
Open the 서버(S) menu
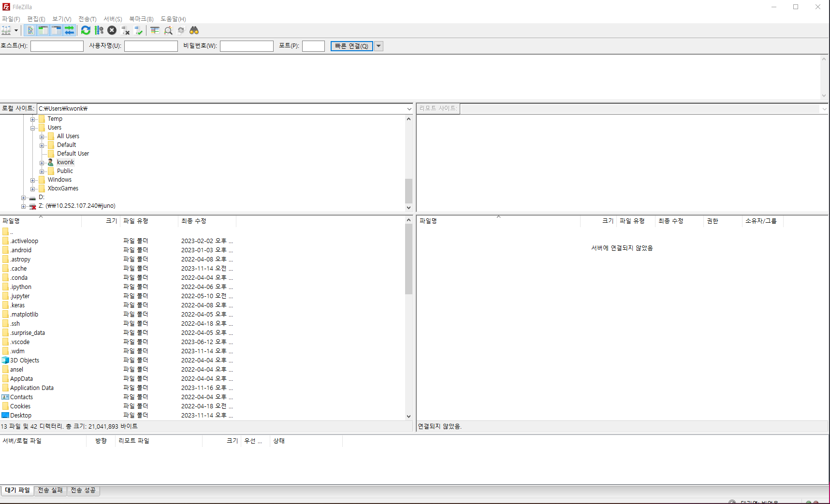(113, 19)
